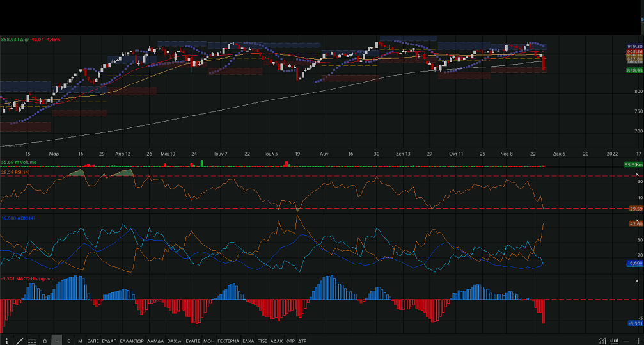The height and width of the screenshot is (345, 644).
Task: Switch to the Ω timeframe
Action: click(x=45, y=341)
